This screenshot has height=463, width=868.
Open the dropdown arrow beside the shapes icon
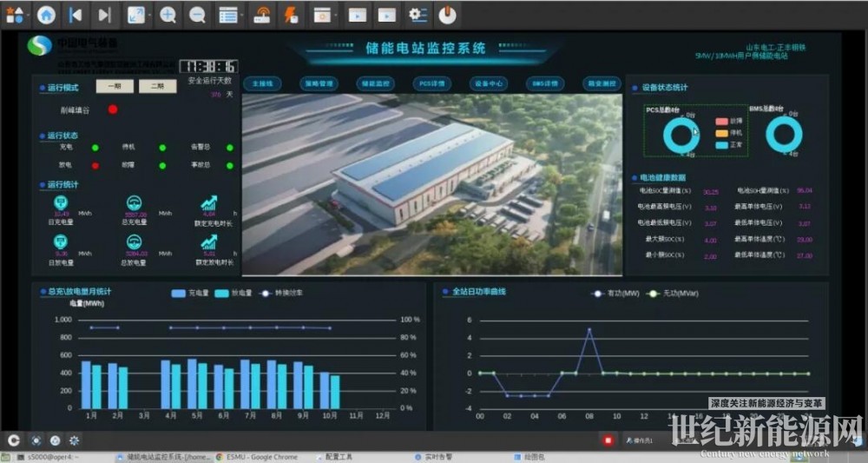(x=28, y=15)
